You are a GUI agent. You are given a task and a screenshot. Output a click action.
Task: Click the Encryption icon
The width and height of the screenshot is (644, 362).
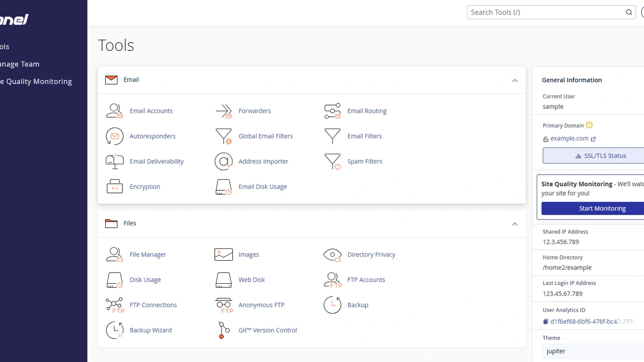[x=114, y=187]
